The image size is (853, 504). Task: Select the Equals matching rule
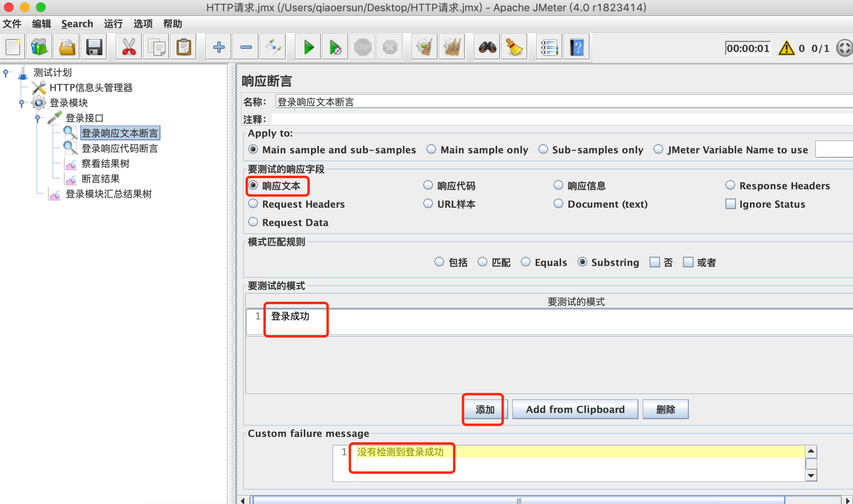tap(526, 262)
